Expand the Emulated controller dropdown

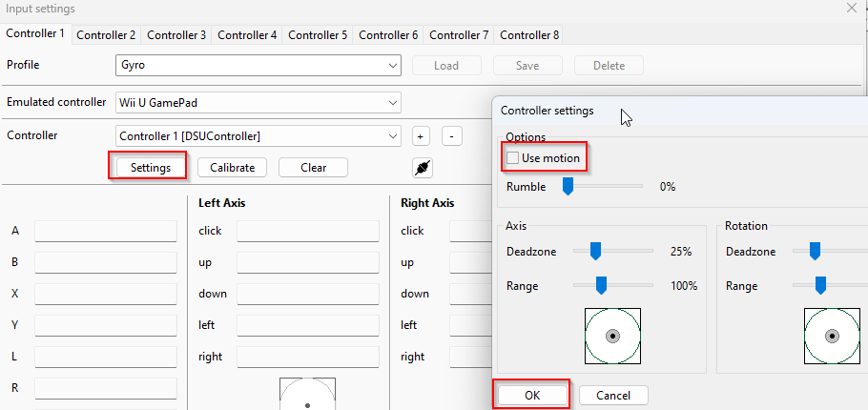[x=258, y=102]
